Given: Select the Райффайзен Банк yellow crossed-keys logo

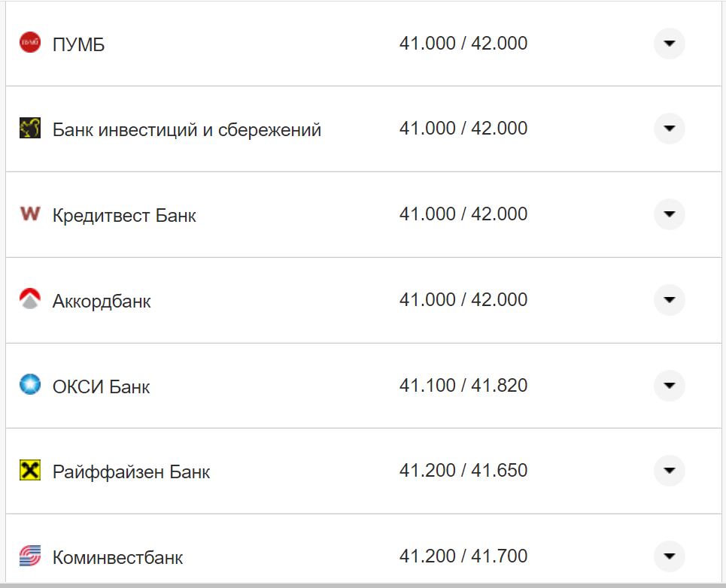Looking at the screenshot, I should pos(29,471).
